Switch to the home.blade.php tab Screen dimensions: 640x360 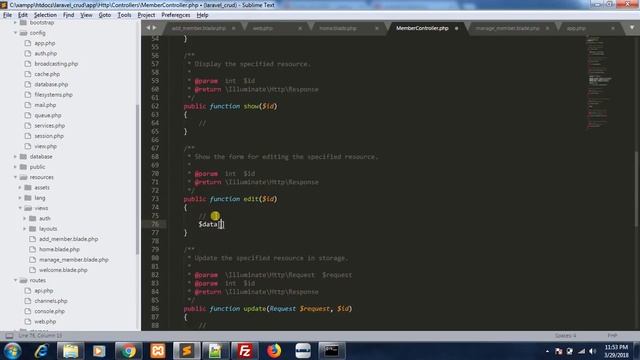[x=338, y=28]
